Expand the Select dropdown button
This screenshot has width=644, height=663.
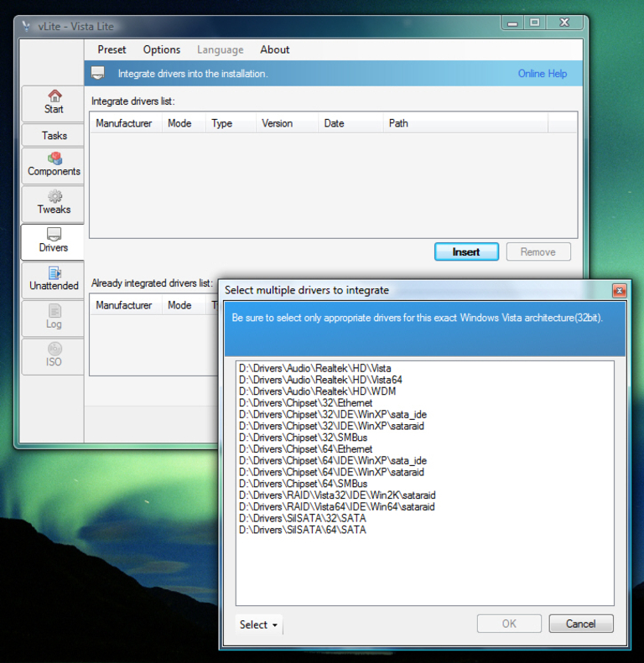pyautogui.click(x=258, y=624)
